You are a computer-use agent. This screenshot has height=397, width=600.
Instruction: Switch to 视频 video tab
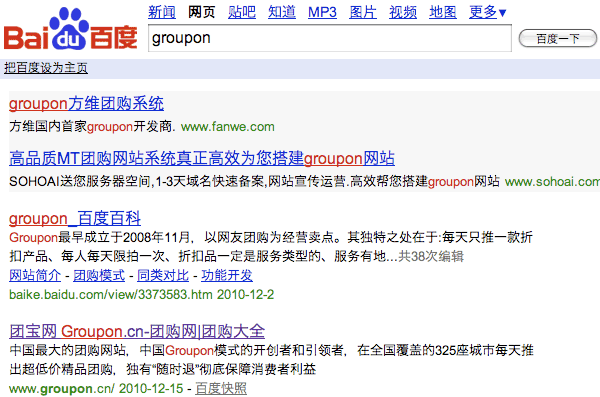coord(403,12)
